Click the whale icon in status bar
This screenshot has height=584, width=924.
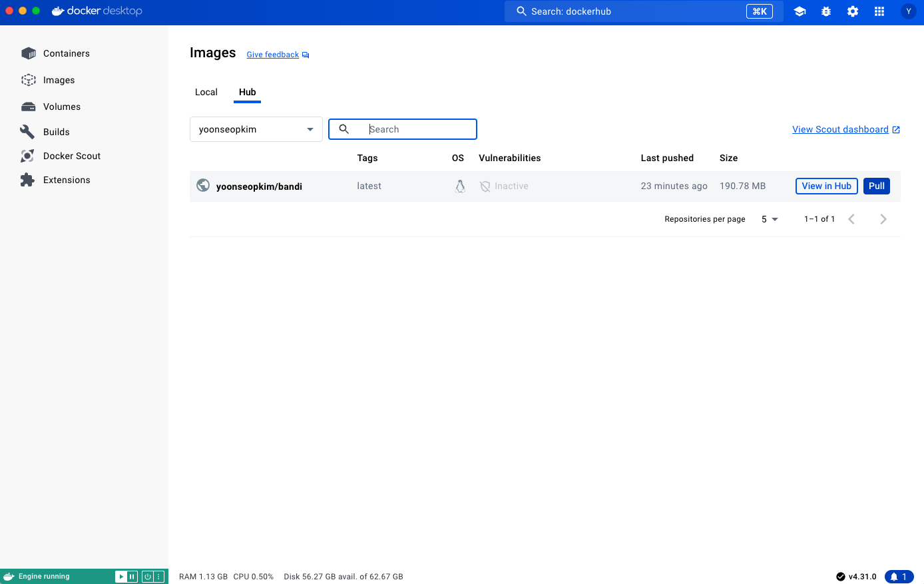pyautogui.click(x=9, y=577)
